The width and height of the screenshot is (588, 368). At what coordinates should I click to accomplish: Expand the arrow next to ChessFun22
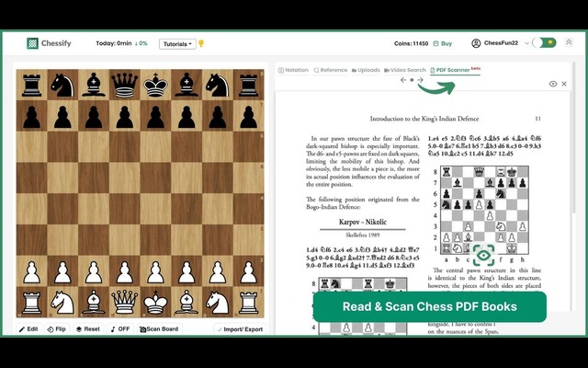pos(526,43)
